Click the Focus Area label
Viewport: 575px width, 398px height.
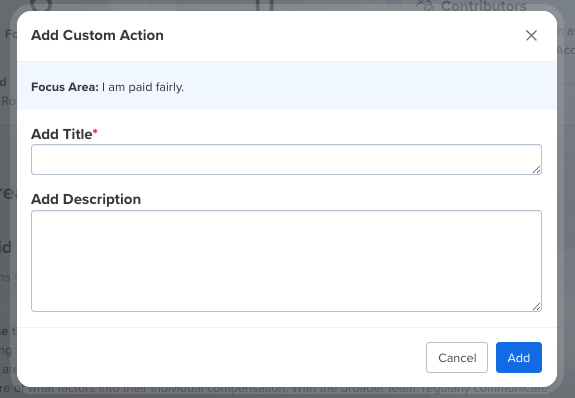(65, 87)
